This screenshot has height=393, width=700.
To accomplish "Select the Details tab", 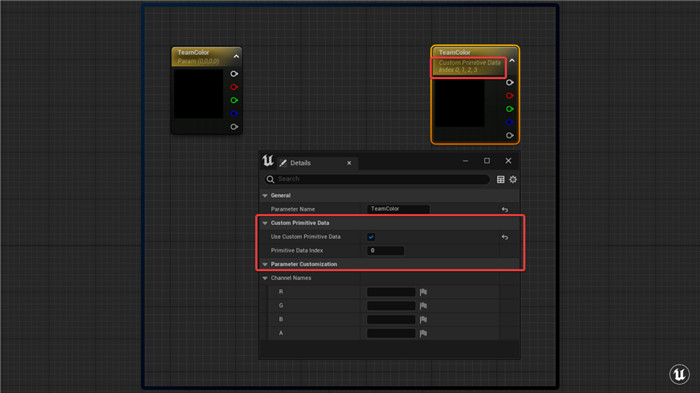I will click(x=300, y=163).
